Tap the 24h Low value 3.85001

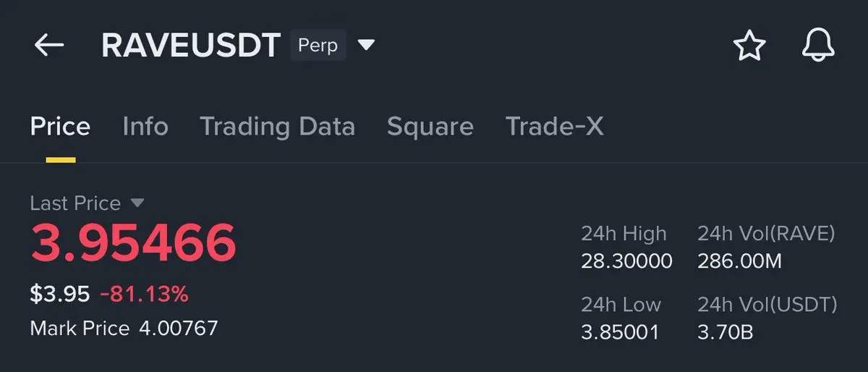pyautogui.click(x=620, y=332)
